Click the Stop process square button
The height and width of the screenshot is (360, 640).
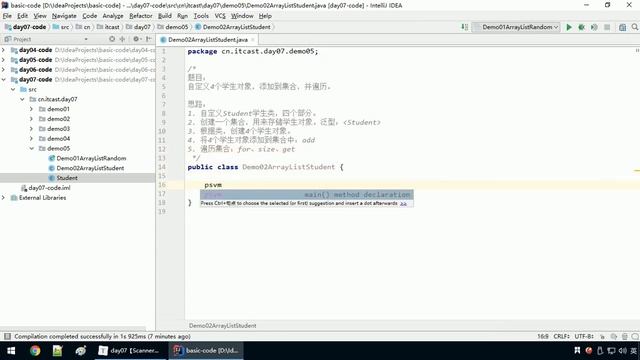(607, 27)
